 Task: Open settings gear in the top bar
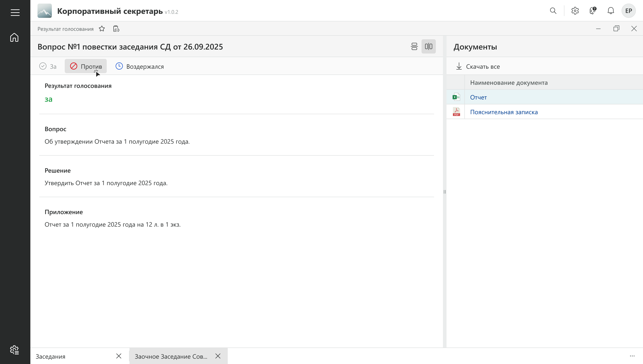575,11
